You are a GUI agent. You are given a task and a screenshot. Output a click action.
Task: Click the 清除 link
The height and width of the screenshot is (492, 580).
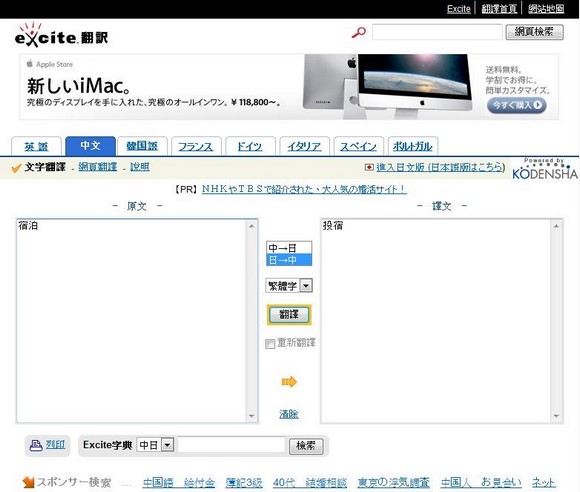pyautogui.click(x=289, y=414)
